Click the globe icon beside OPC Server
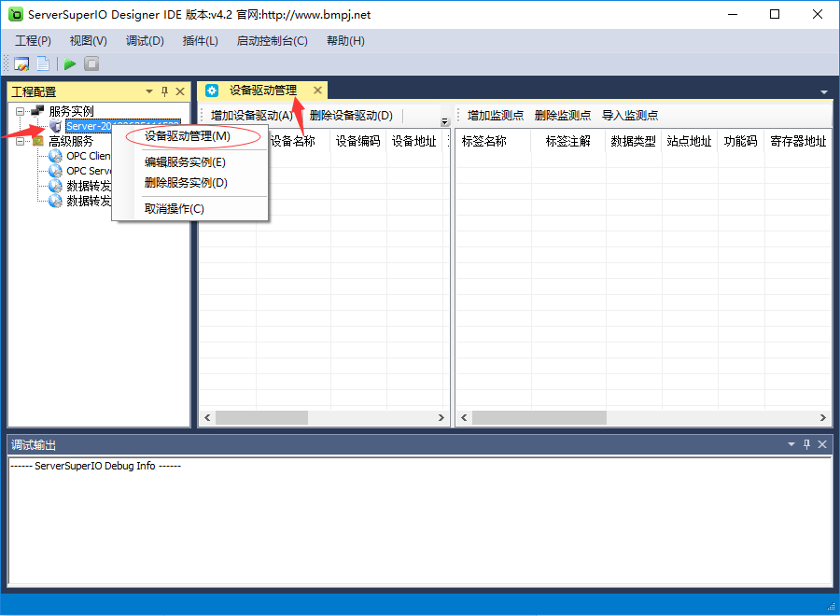The width and height of the screenshot is (840, 616). tap(55, 171)
